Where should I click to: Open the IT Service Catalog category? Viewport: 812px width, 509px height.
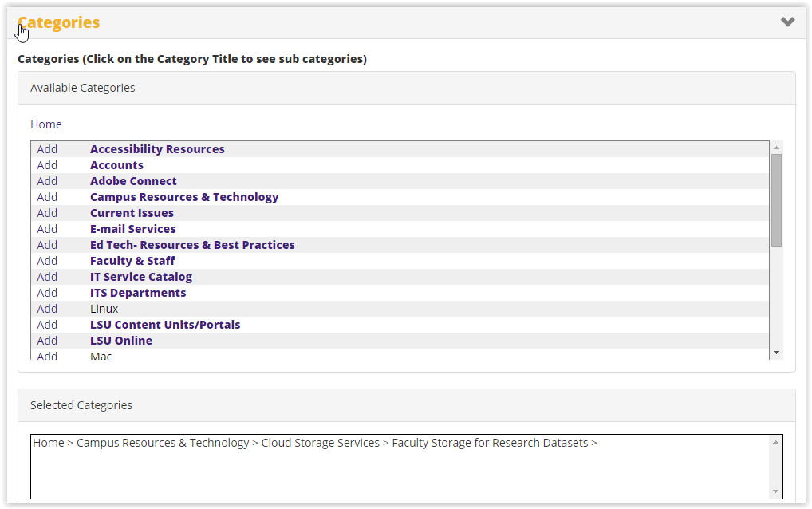141,277
